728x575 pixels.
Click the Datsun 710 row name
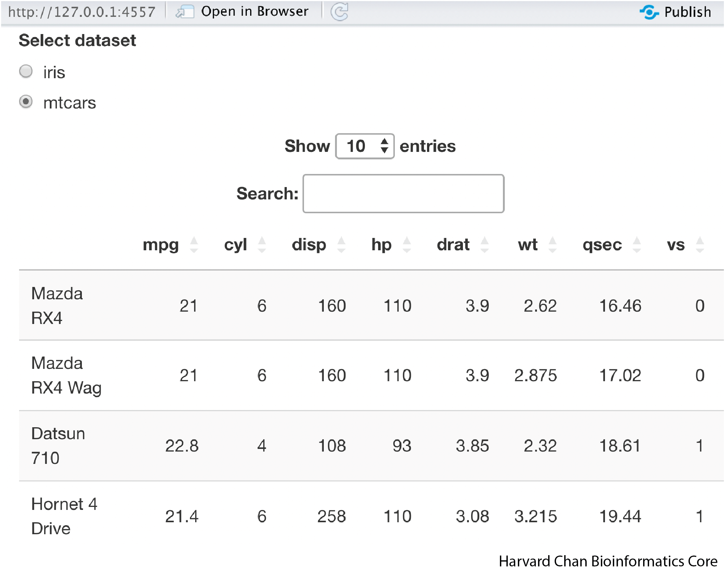[x=58, y=446]
